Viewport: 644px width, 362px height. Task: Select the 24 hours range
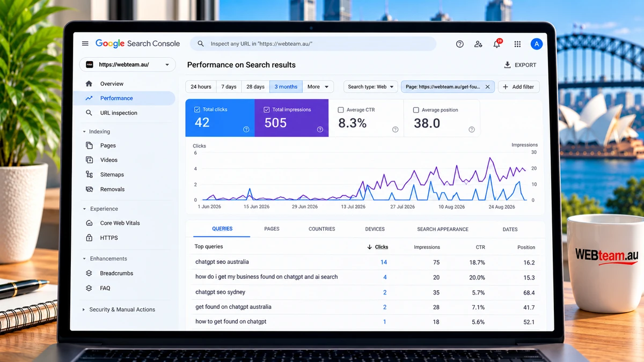[x=201, y=86]
